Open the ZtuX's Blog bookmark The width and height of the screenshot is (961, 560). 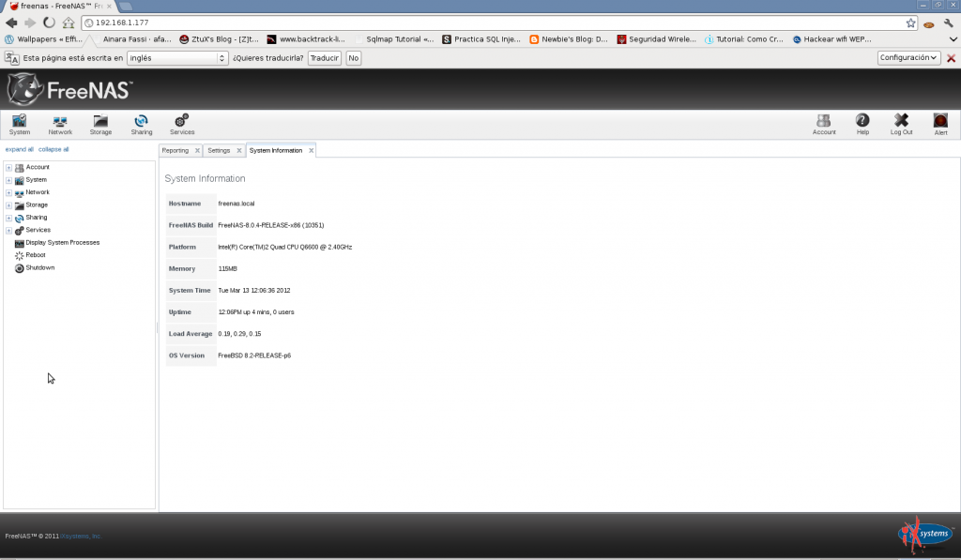219,39
